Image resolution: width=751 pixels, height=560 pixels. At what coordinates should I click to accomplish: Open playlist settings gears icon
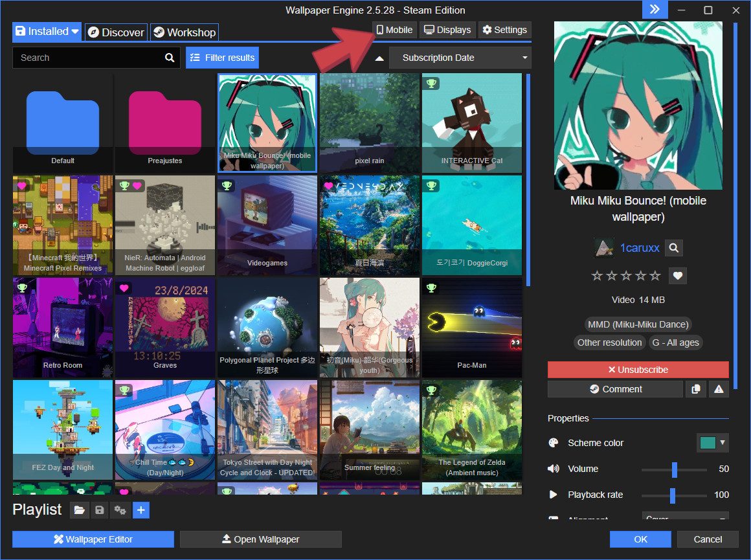tap(120, 510)
